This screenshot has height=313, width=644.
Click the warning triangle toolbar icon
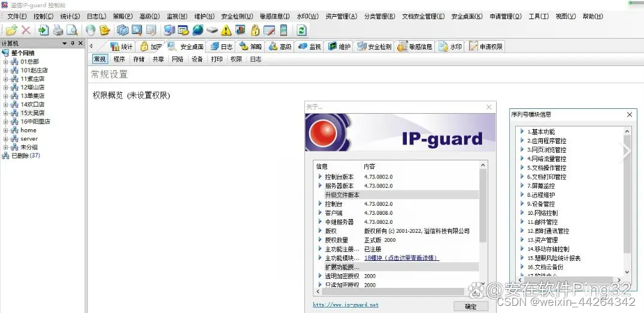coord(226,30)
